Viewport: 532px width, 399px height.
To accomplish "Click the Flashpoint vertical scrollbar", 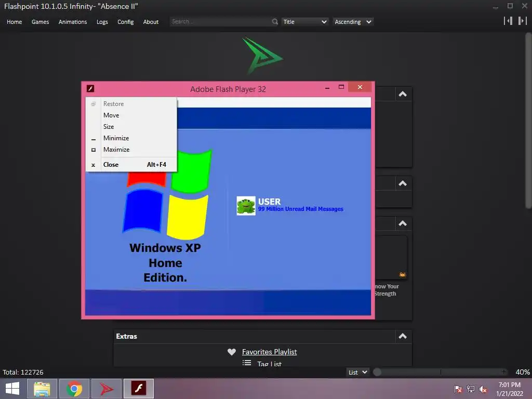I will click(528, 121).
